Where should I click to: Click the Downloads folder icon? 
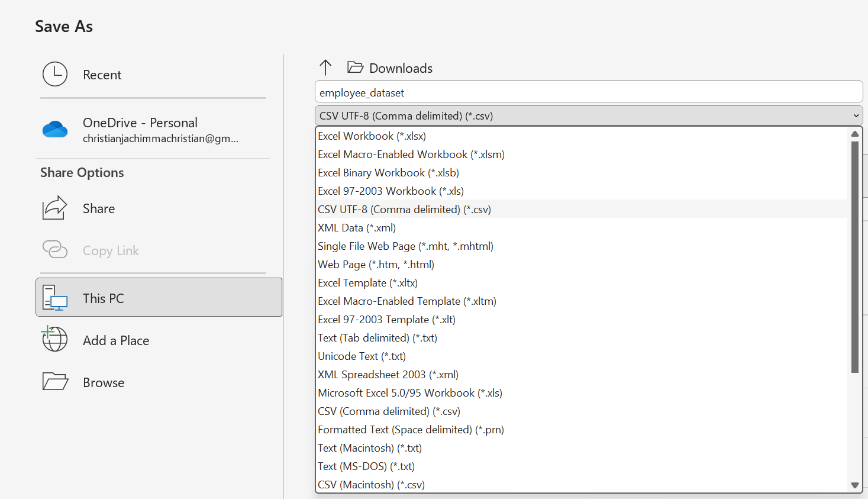pos(355,67)
